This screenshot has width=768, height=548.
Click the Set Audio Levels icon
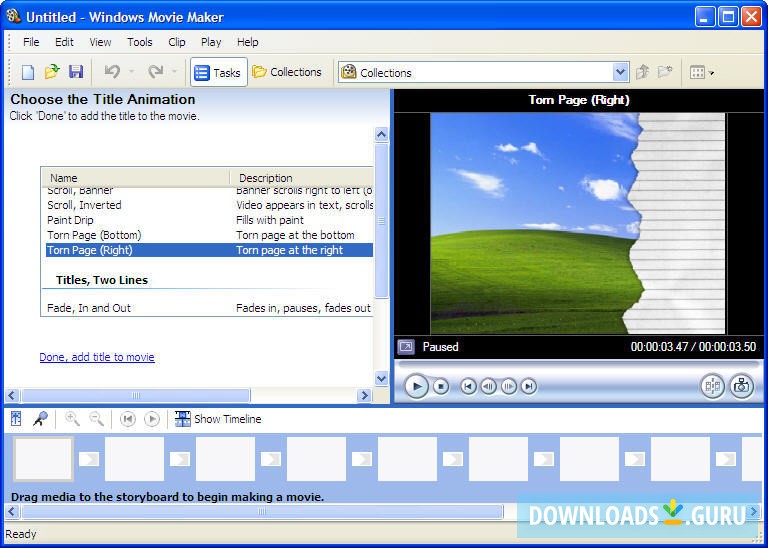(16, 419)
